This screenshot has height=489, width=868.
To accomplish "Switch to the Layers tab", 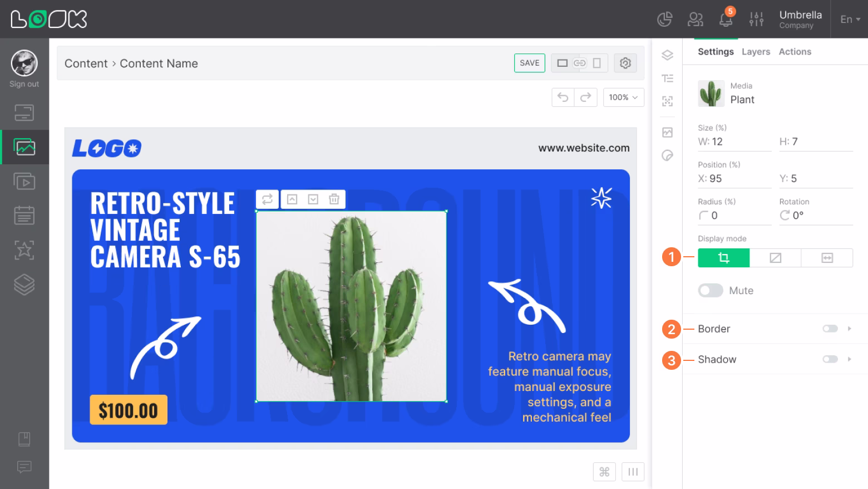I will [755, 51].
